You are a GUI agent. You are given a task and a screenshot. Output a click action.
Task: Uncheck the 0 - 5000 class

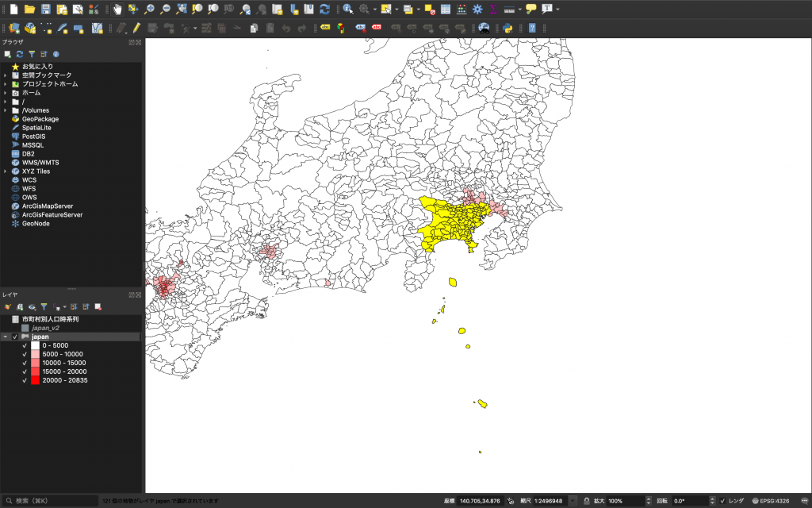[x=25, y=345]
